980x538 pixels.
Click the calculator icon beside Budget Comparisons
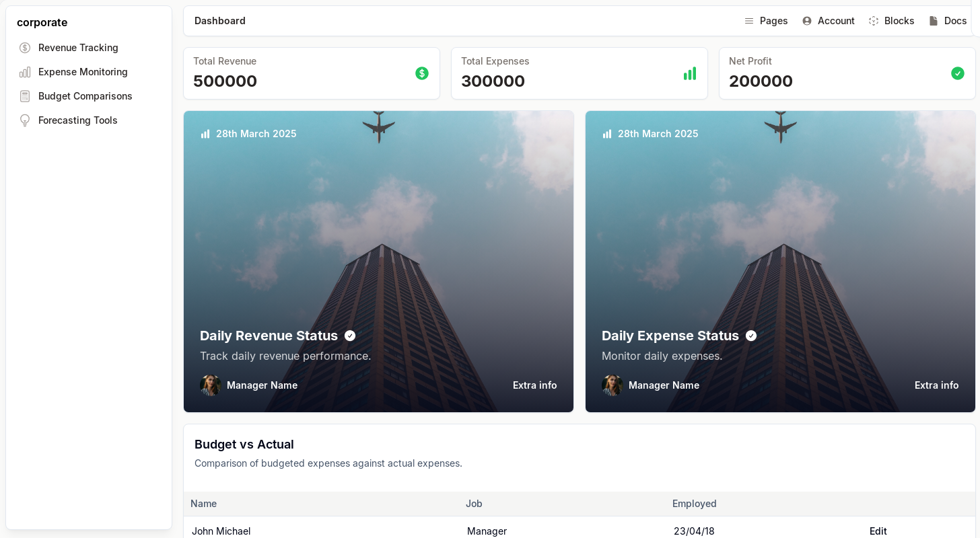[x=25, y=96]
